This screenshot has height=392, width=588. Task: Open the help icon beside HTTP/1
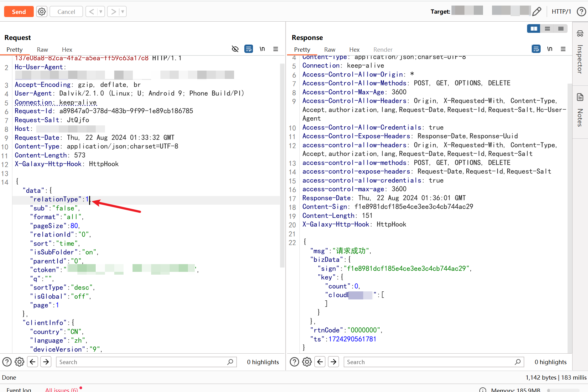581,12
